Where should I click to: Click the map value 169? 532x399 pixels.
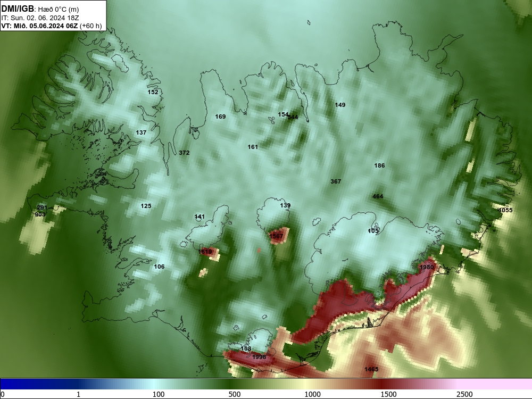pyautogui.click(x=221, y=117)
